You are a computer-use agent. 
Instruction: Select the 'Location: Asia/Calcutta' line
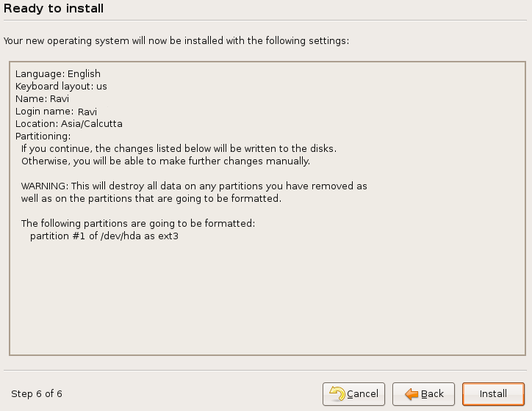click(x=69, y=124)
